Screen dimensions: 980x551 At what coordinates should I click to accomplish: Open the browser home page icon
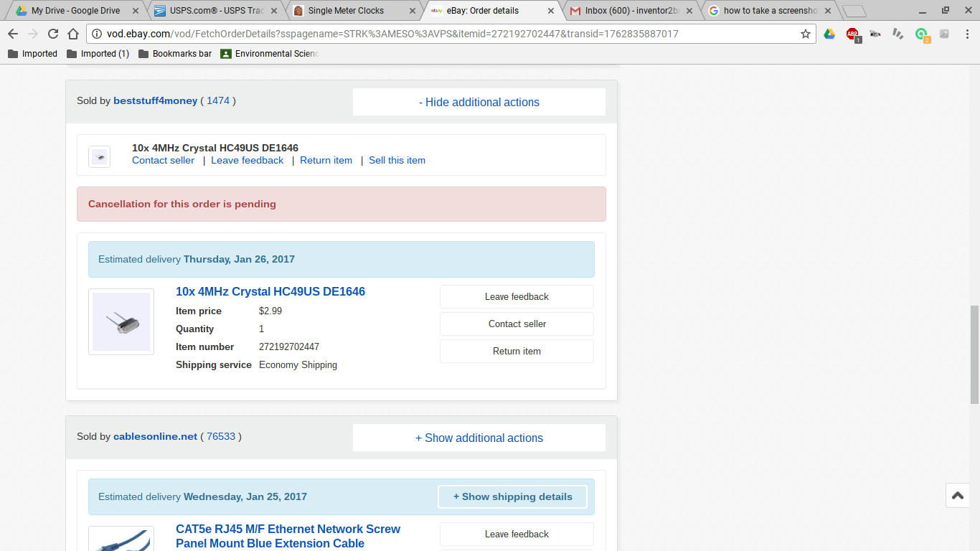pyautogui.click(x=73, y=34)
